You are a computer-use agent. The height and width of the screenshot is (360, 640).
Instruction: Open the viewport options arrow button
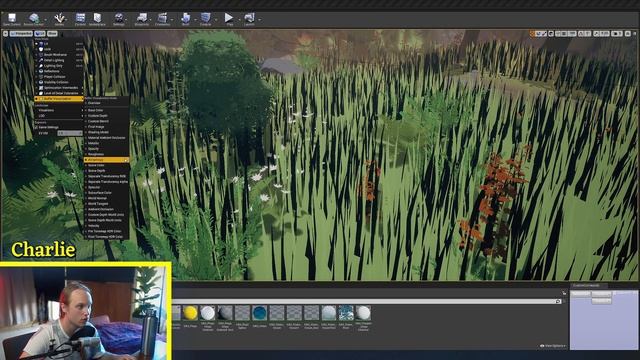point(5,33)
